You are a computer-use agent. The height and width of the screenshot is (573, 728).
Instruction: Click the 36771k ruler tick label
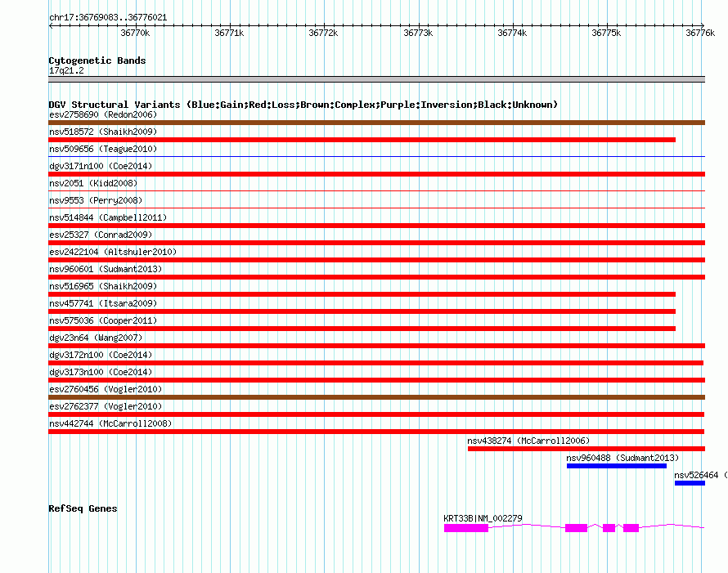229,33
